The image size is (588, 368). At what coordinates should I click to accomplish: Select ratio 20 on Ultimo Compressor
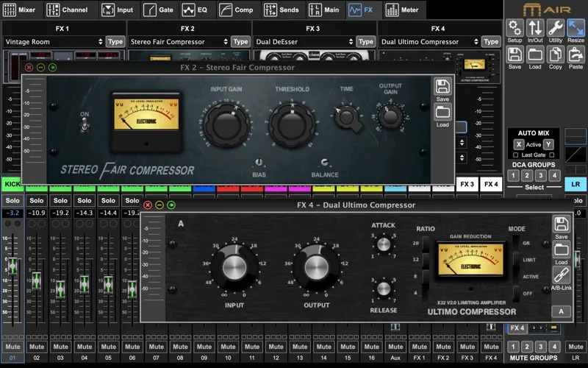pyautogui.click(x=426, y=244)
